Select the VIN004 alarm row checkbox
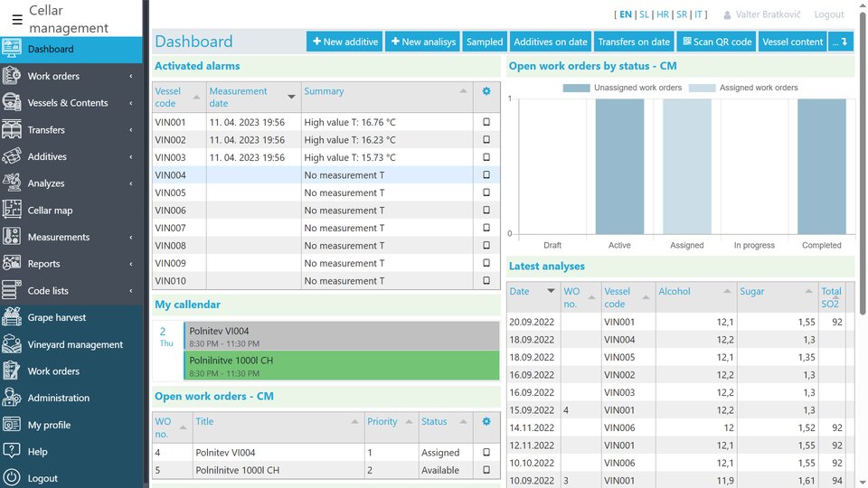Viewport: 868px width, 488px height. click(486, 175)
